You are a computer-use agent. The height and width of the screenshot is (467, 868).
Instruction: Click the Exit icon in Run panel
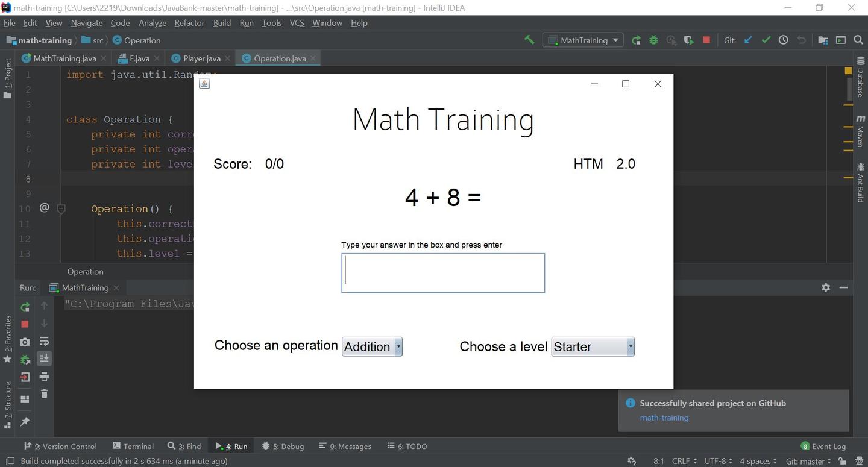tap(25, 377)
